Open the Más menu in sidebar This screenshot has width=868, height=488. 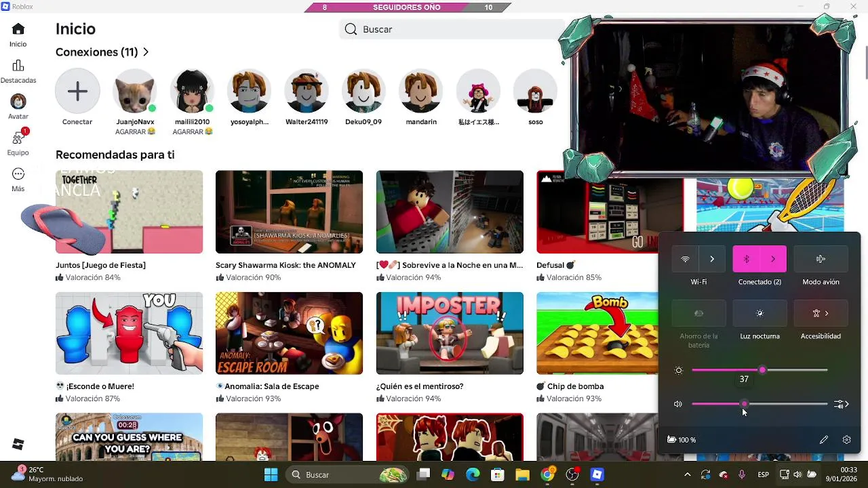18,180
